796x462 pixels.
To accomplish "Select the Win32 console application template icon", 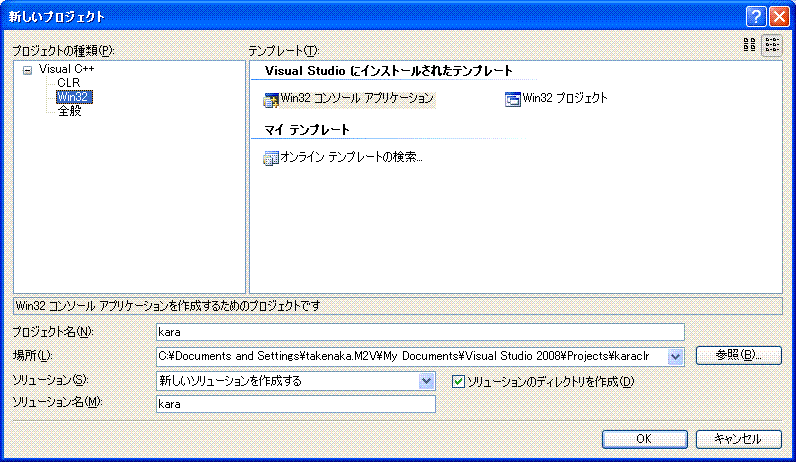I will [271, 100].
